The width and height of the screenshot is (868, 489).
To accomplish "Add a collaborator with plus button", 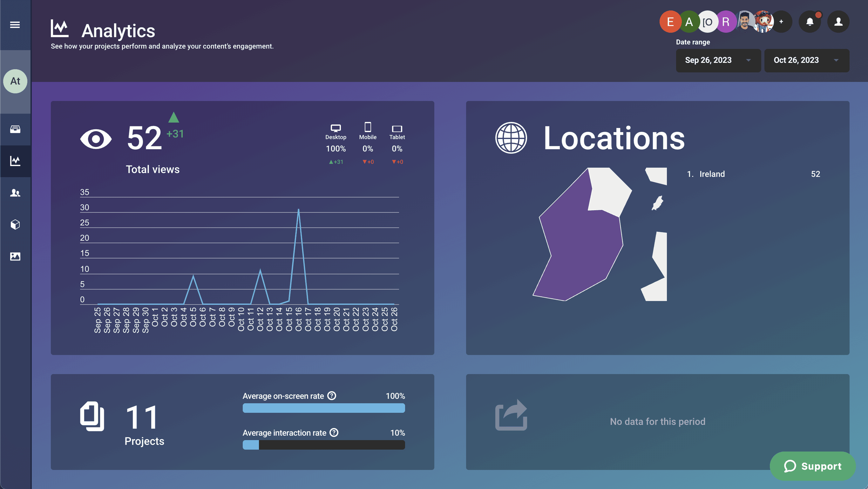I will click(781, 22).
